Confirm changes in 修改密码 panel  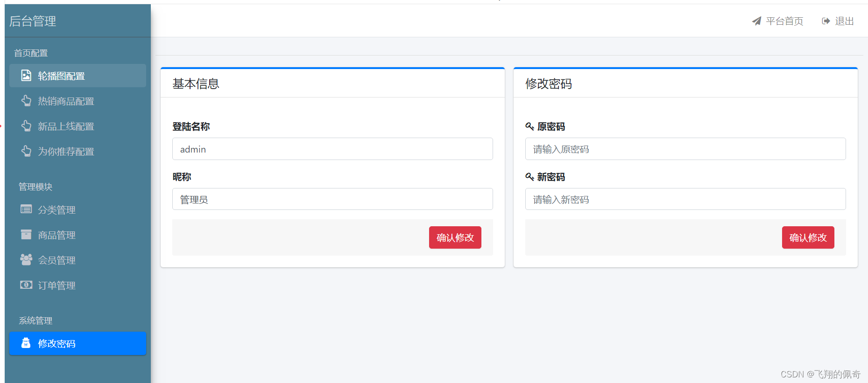pyautogui.click(x=808, y=237)
